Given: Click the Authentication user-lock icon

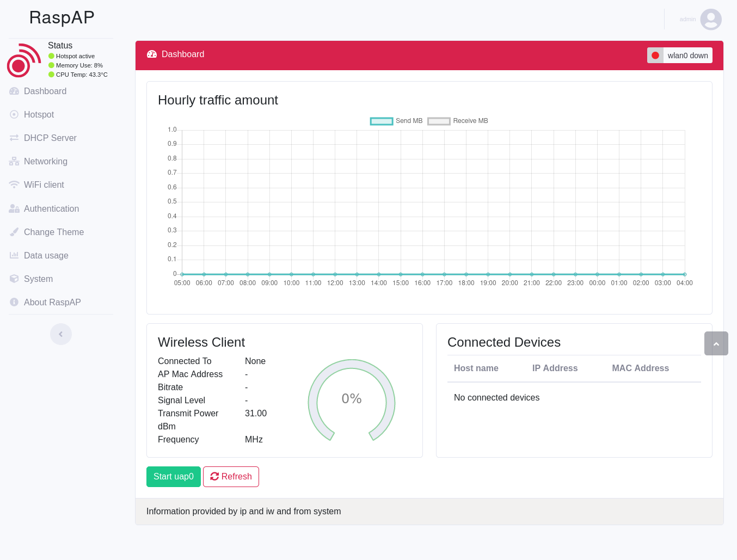Looking at the screenshot, I should pos(14,209).
